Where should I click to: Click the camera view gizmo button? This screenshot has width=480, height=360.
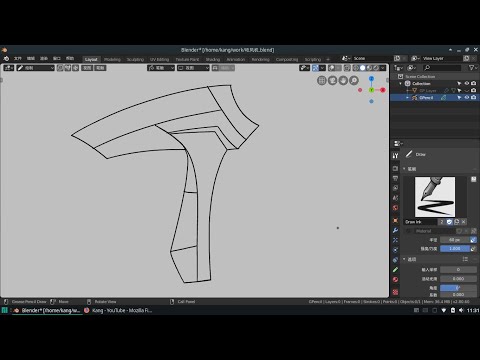pyautogui.click(x=332, y=80)
